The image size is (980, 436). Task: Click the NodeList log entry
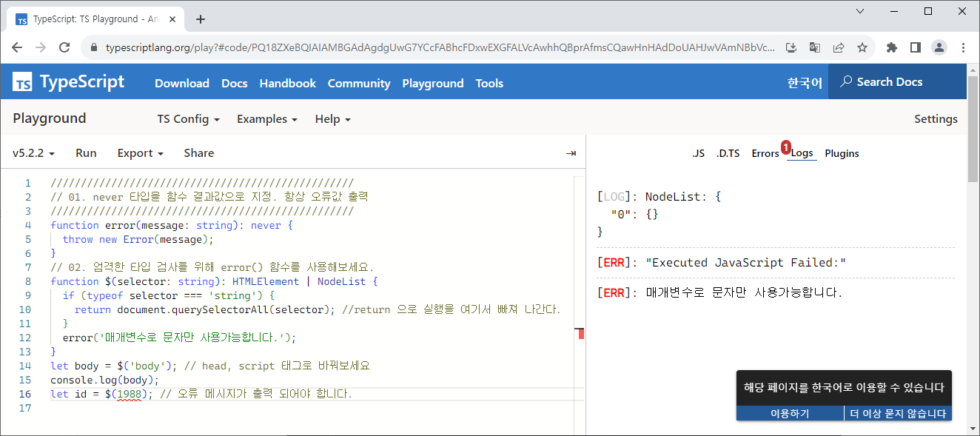tap(659, 214)
